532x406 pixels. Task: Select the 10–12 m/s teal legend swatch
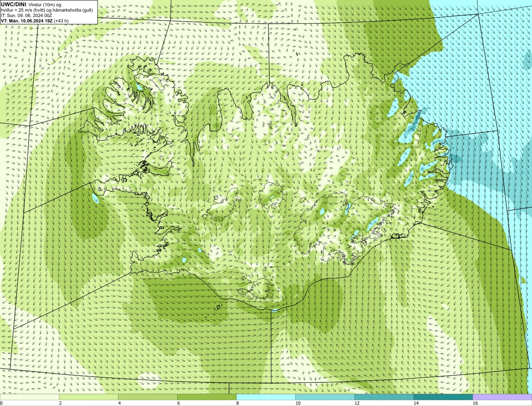point(325,397)
